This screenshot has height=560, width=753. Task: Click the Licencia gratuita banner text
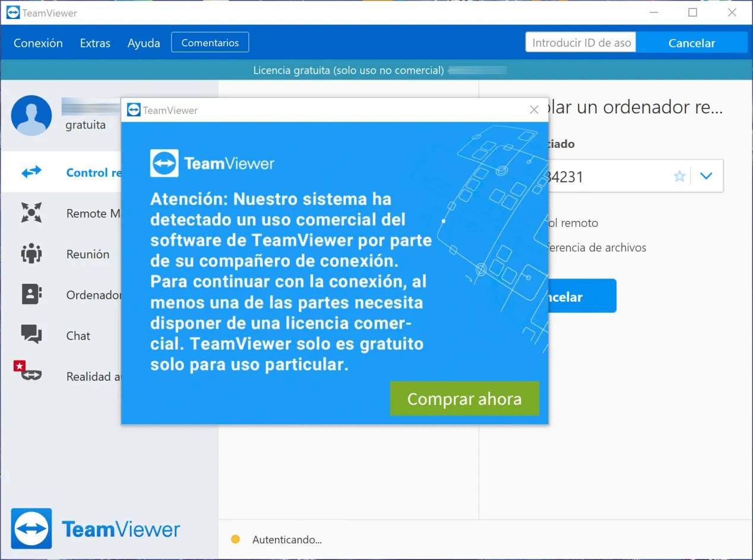pos(349,70)
